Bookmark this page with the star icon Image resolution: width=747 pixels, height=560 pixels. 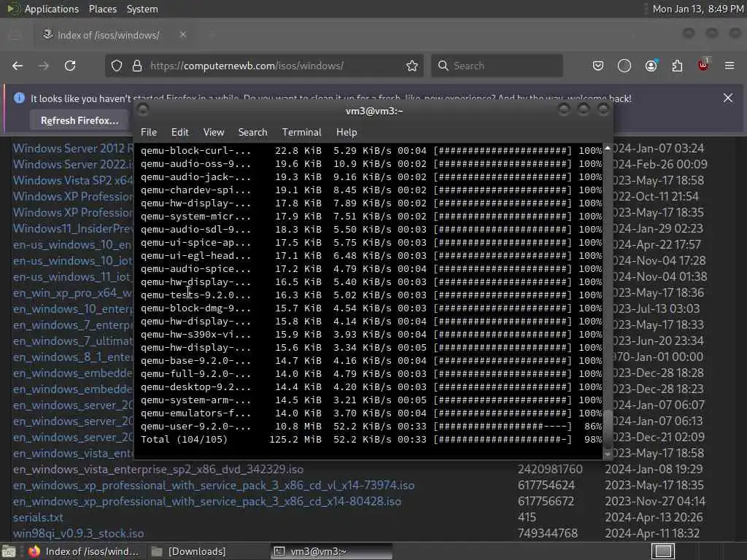412,66
